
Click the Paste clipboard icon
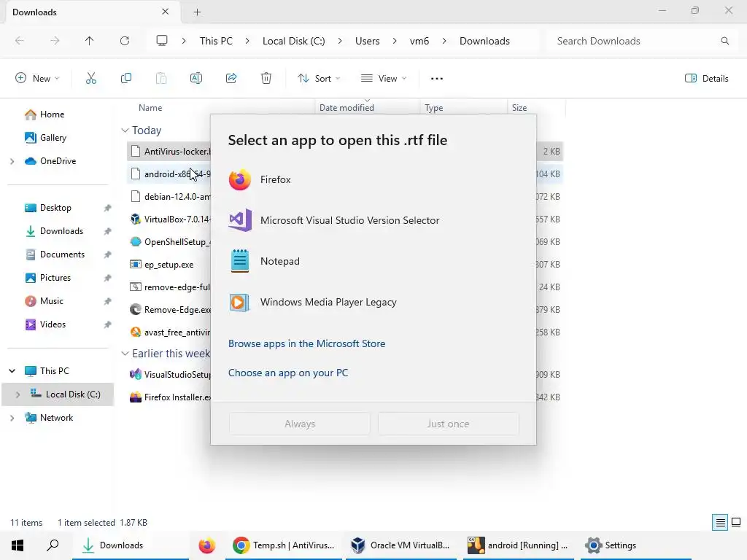pos(161,79)
